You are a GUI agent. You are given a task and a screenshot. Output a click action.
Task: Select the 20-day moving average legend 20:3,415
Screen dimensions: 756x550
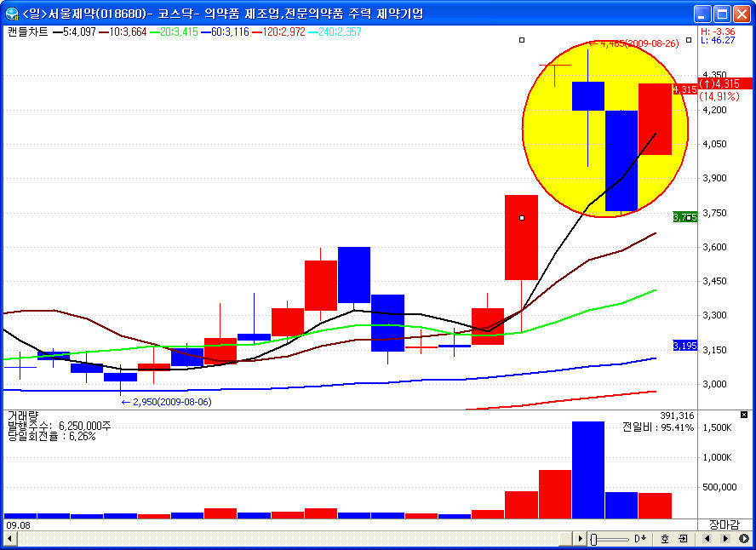point(174,32)
